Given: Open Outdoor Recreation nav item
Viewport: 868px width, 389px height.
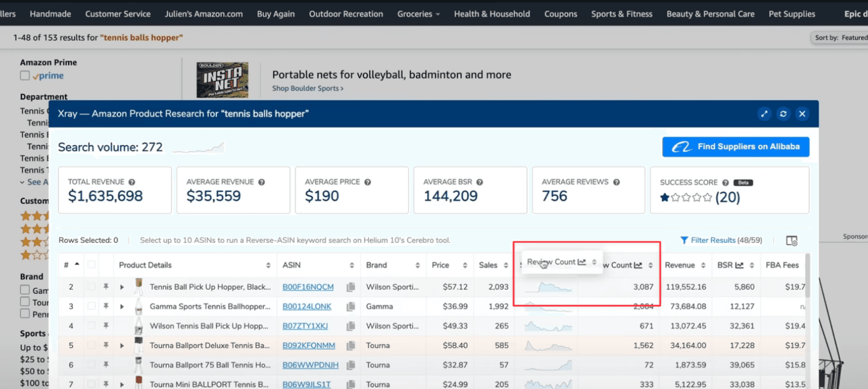Looking at the screenshot, I should tap(346, 14).
